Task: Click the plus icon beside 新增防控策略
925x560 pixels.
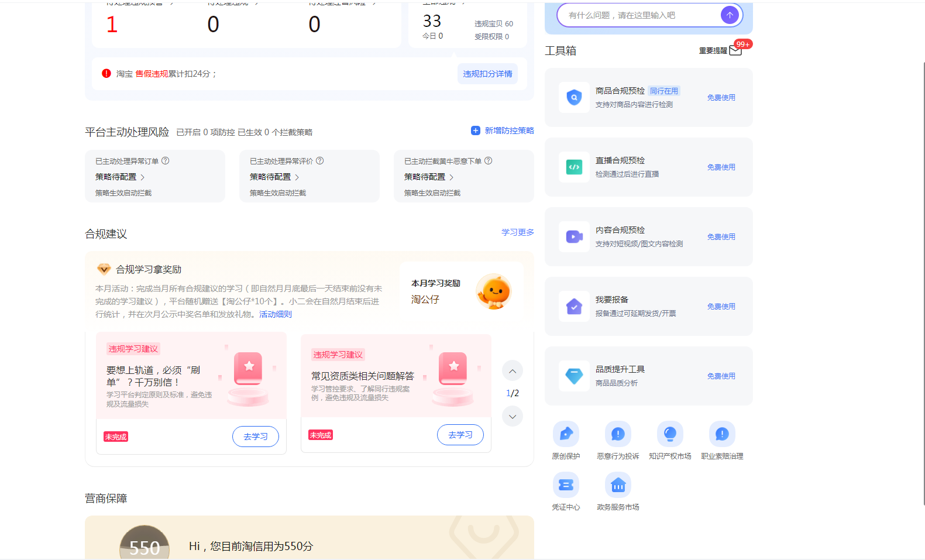Action: [x=476, y=130]
